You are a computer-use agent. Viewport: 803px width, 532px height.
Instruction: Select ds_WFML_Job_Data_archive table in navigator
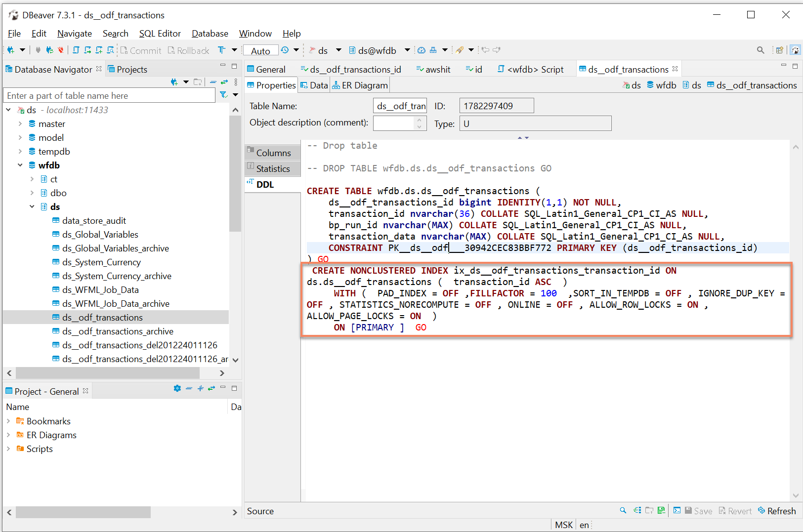[116, 304]
